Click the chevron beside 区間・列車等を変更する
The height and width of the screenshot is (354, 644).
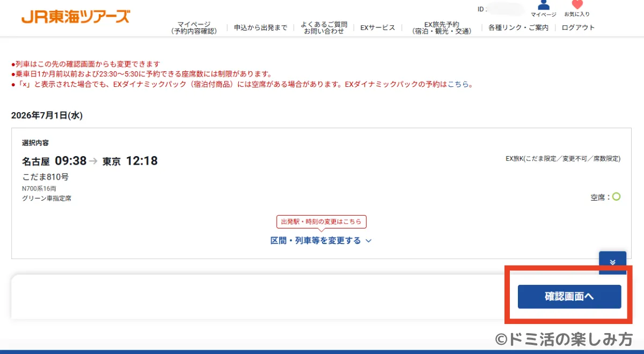click(368, 241)
